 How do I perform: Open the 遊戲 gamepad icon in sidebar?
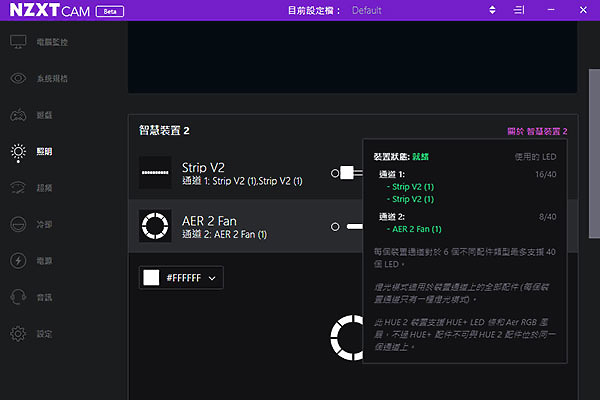[x=18, y=115]
